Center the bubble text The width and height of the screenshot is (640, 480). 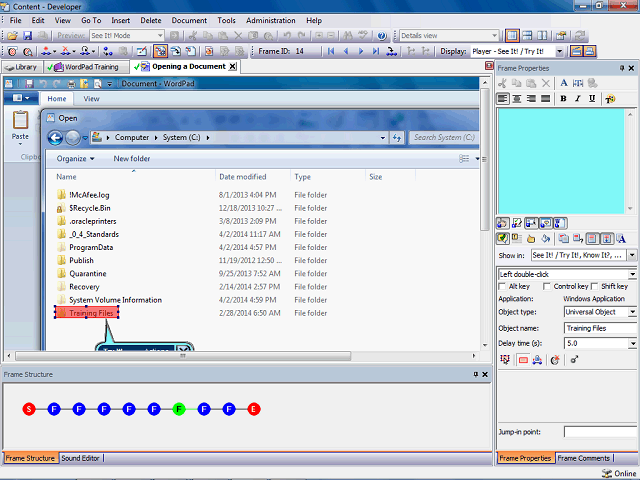pyautogui.click(x=517, y=99)
